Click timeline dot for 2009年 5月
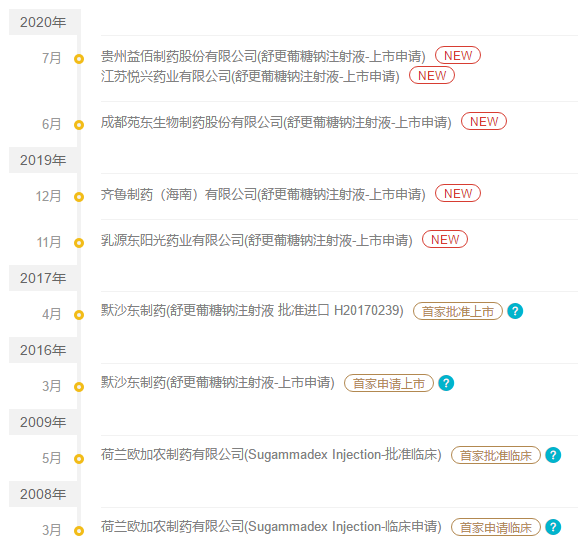The height and width of the screenshot is (550, 578). click(x=79, y=459)
